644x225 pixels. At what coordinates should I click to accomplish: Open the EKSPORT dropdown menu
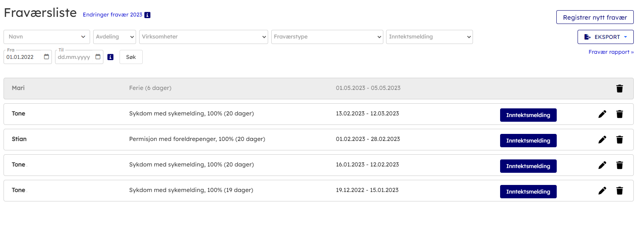(x=605, y=37)
